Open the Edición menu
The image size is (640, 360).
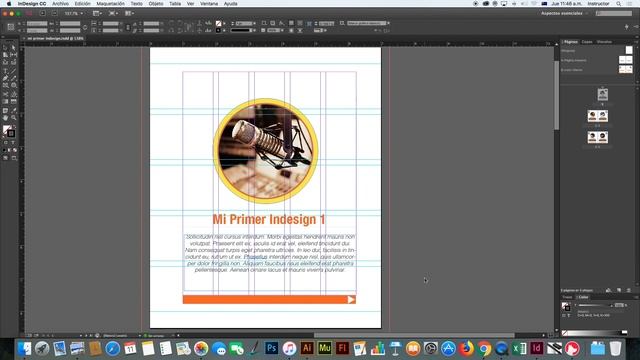(x=82, y=4)
